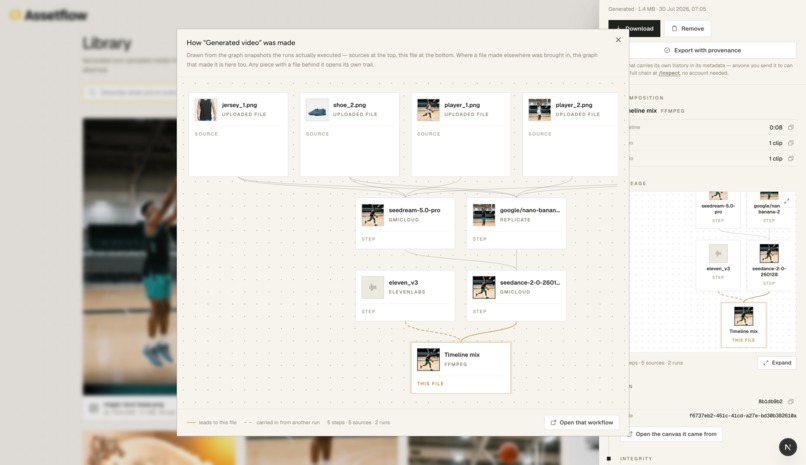Image resolution: width=806 pixels, height=465 pixels.
Task: Open the jersey_1.png source card
Action: (238, 135)
